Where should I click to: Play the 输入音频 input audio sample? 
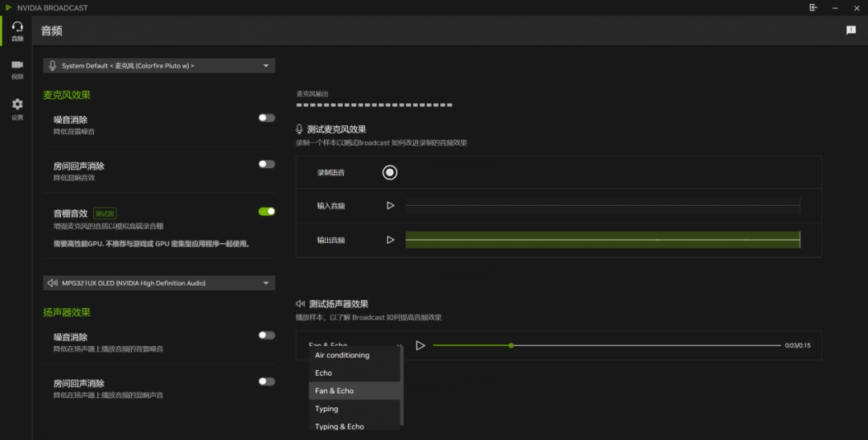point(391,206)
